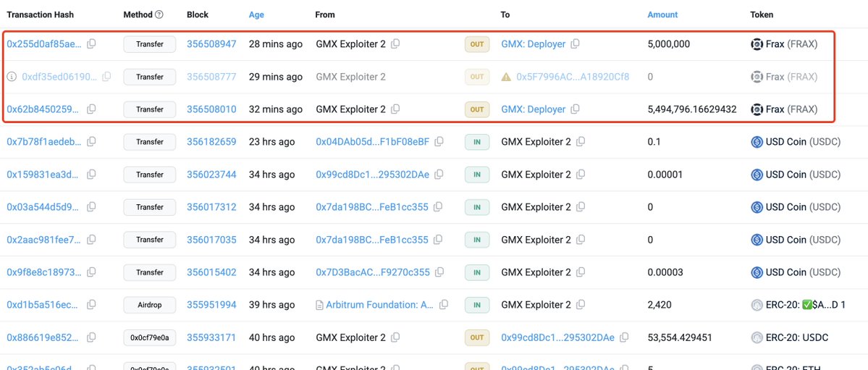This screenshot has height=370, width=868.
Task: Open block 356508777
Action: [211, 77]
